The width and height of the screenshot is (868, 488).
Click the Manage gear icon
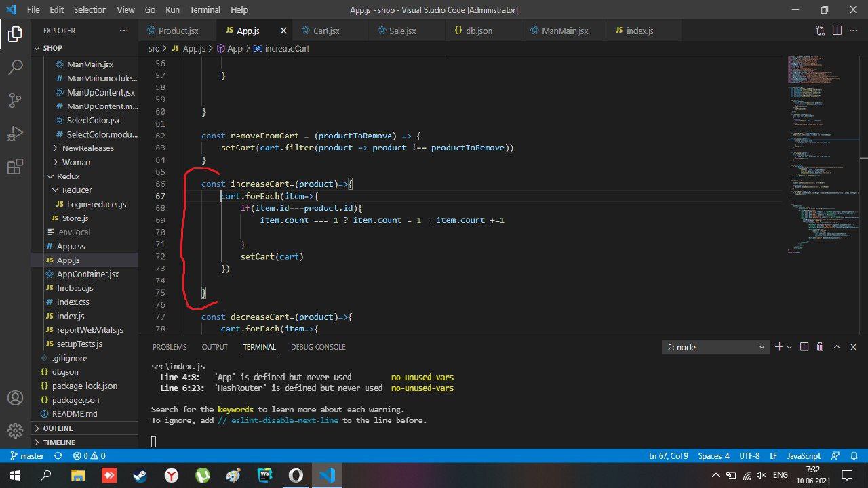click(x=15, y=430)
